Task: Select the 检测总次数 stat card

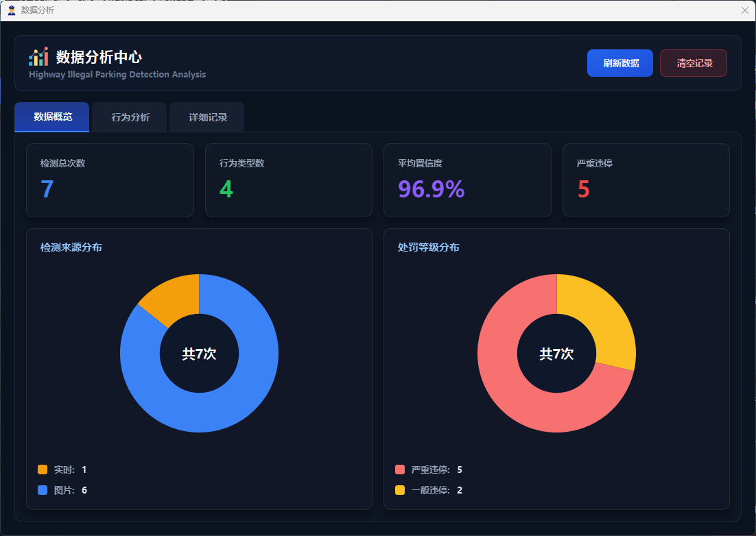Action: tap(110, 180)
